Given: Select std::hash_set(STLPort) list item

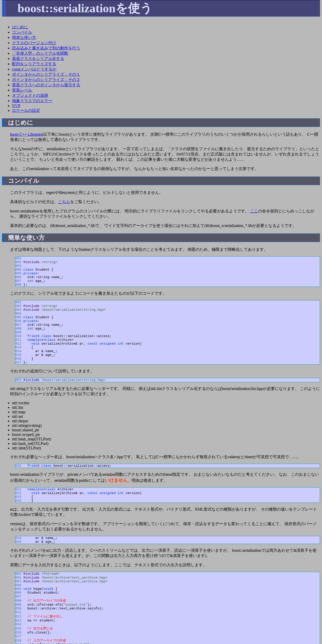Looking at the screenshot, I should click(x=30, y=444).
